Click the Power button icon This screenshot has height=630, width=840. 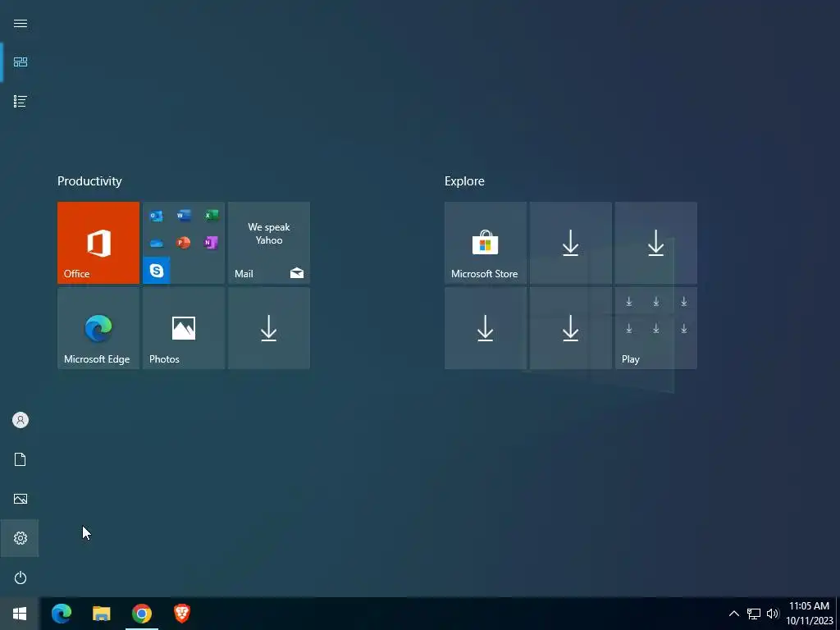[x=21, y=577]
